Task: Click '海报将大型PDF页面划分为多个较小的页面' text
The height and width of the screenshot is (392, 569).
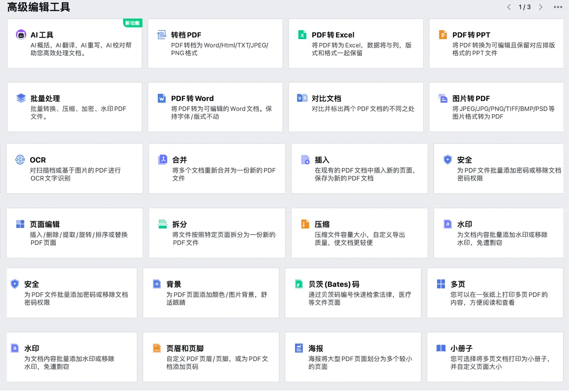Action: click(361, 363)
